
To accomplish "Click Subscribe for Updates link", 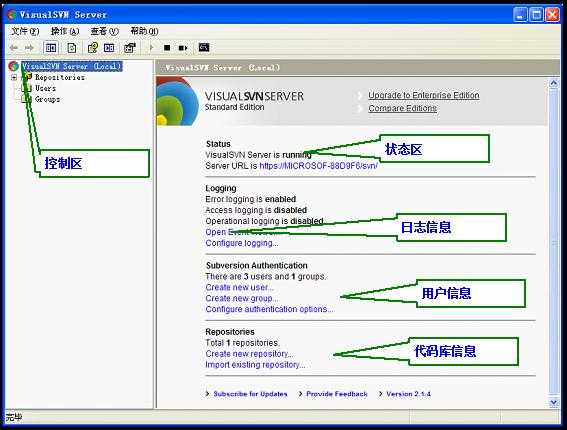I will click(x=250, y=394).
